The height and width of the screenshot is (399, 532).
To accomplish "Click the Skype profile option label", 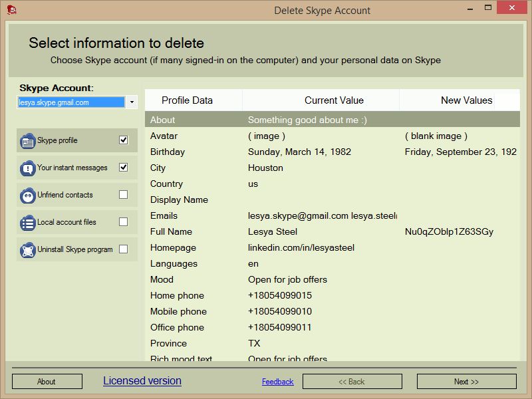I will (x=57, y=140).
